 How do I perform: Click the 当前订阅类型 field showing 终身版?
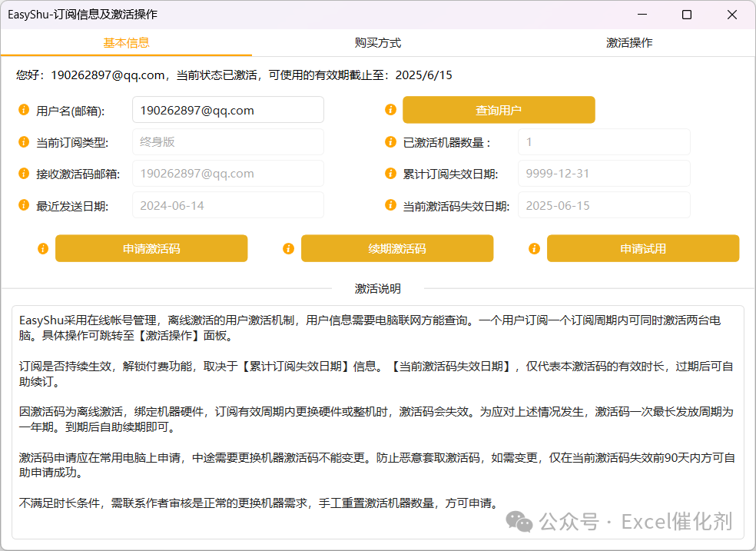coord(228,141)
